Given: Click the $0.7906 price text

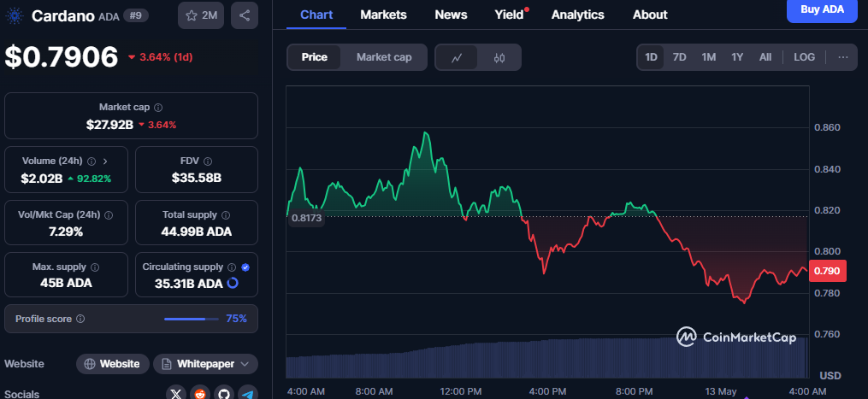Looking at the screenshot, I should [62, 57].
